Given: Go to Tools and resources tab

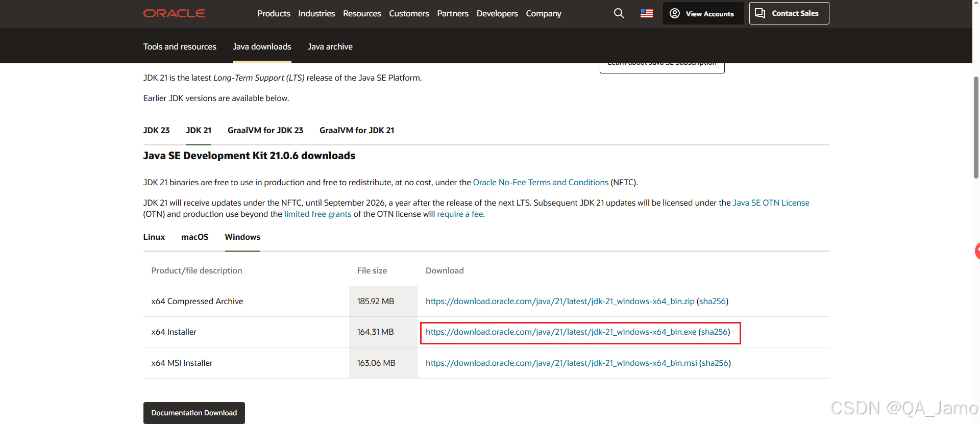Looking at the screenshot, I should [x=180, y=46].
